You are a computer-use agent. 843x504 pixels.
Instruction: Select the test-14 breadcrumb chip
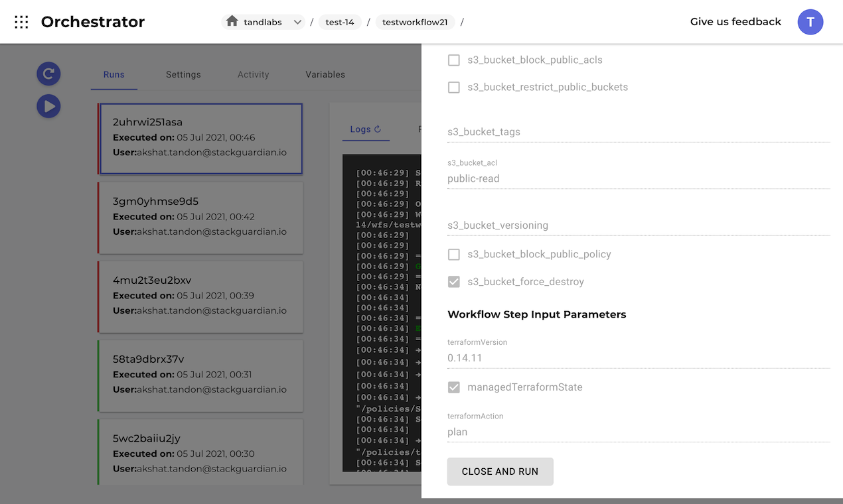340,22
